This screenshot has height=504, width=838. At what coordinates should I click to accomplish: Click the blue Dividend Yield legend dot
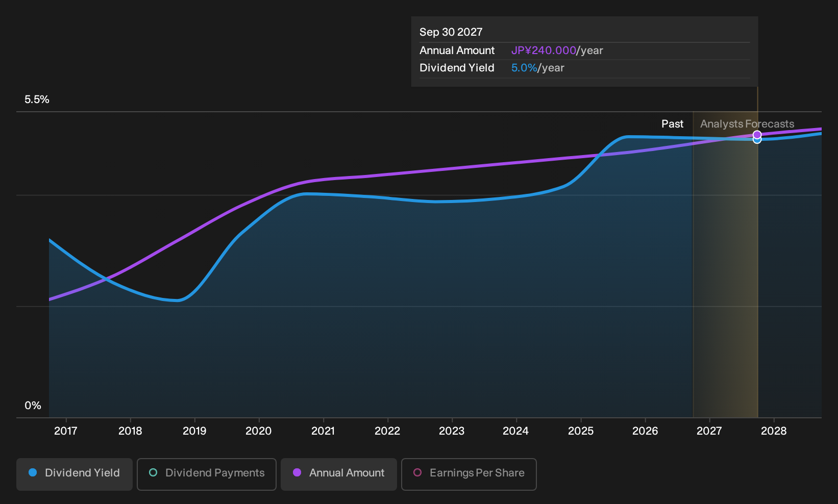[33, 472]
